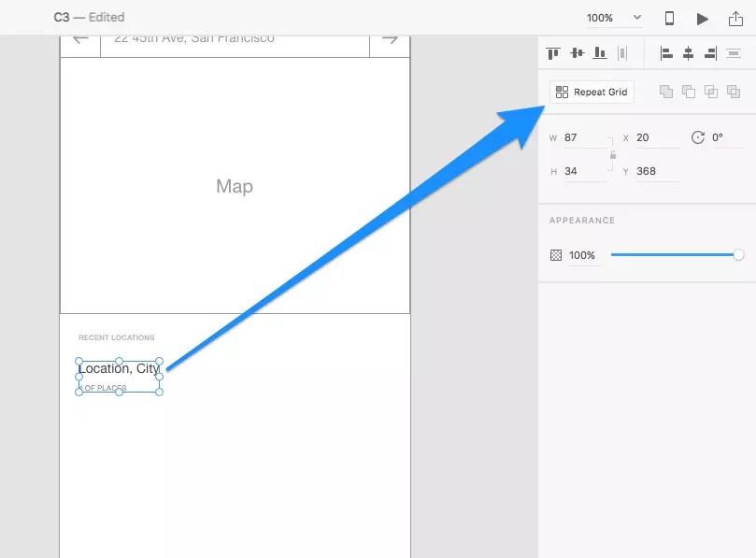756x558 pixels.
Task: Select the align bottom edges icon
Action: 599,53
